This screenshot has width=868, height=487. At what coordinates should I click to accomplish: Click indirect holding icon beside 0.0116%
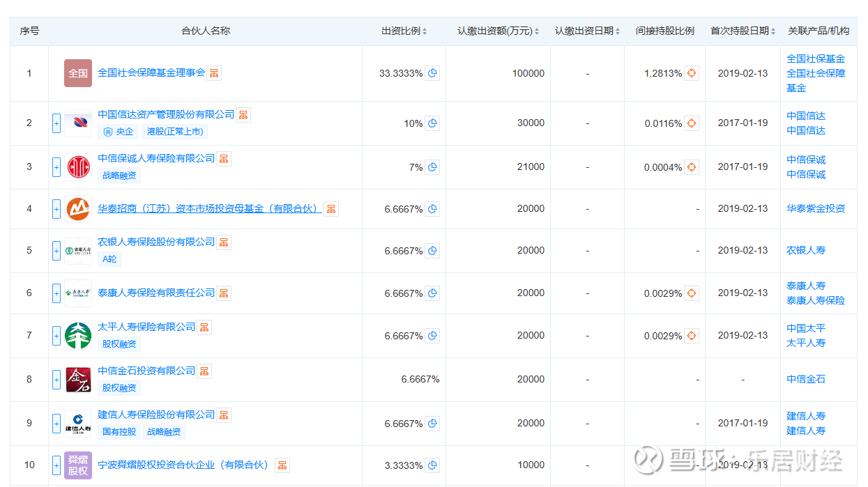click(x=691, y=123)
